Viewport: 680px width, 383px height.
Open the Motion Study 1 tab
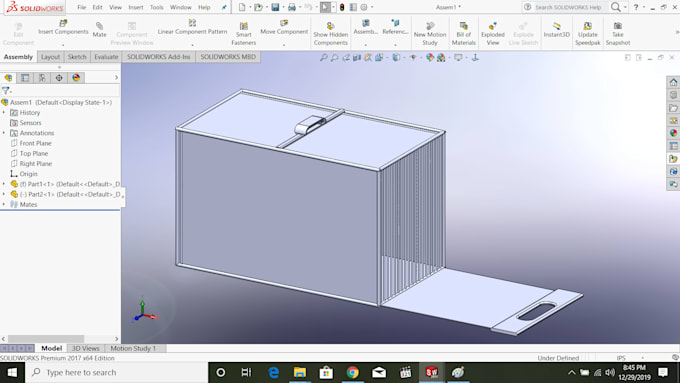coord(133,348)
